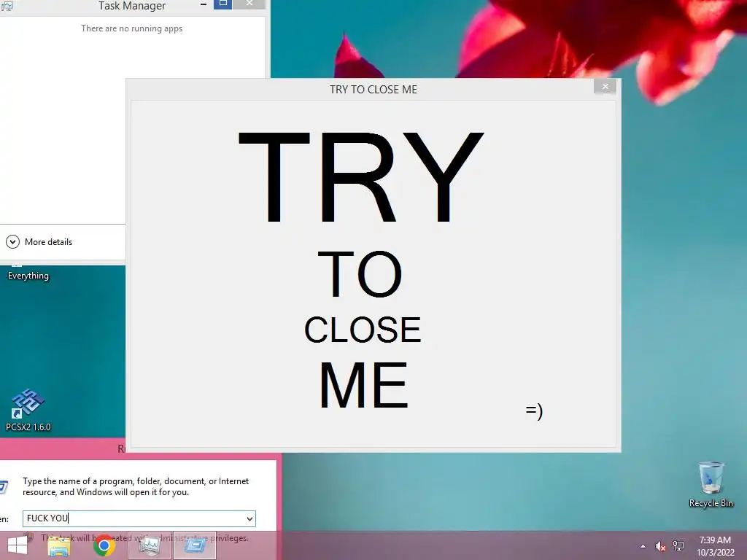Click the large CLOSE text in the window
This screenshot has height=560, width=747.
[x=363, y=330]
